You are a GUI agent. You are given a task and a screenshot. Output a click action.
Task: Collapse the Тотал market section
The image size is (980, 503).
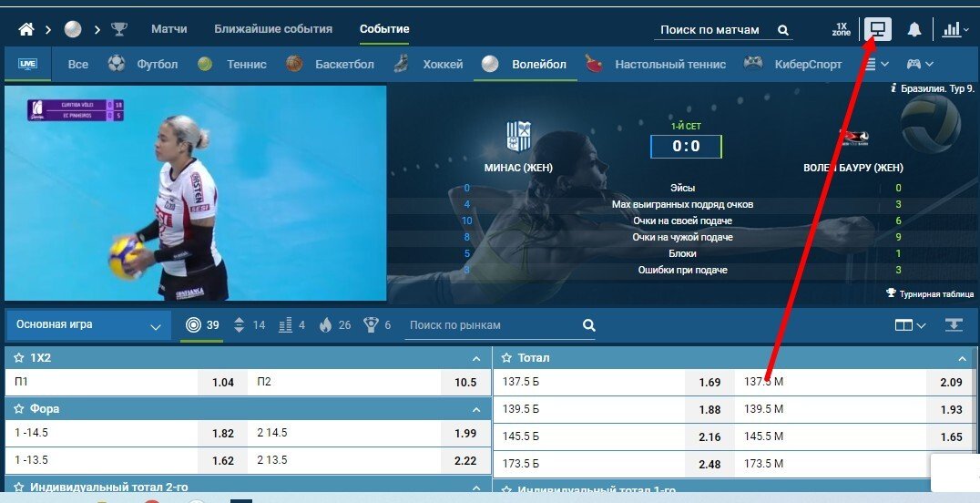tap(962, 358)
